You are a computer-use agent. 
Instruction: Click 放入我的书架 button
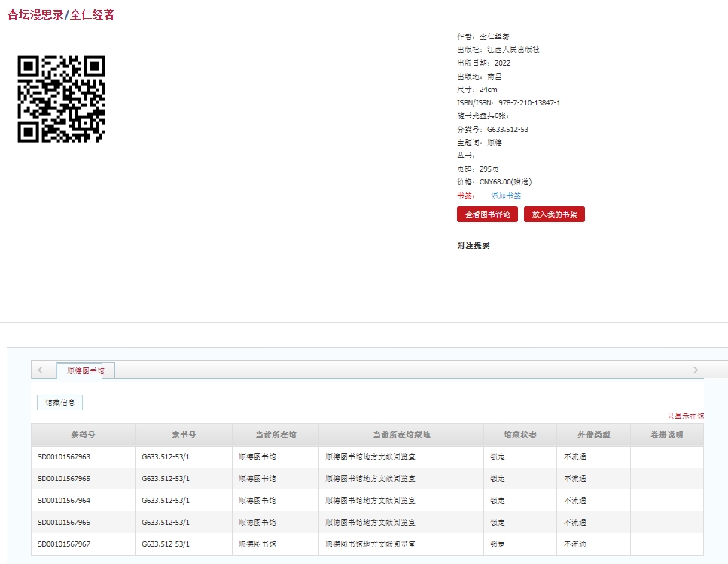[x=554, y=215]
